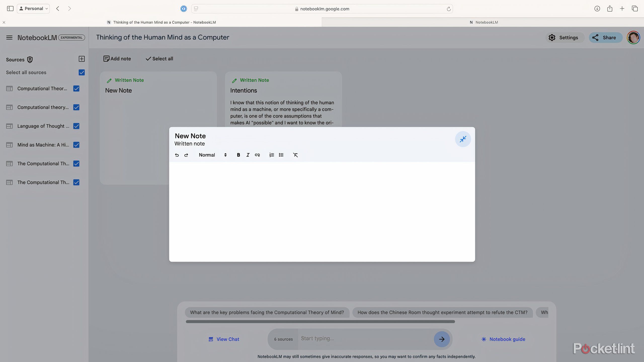The height and width of the screenshot is (362, 644).
Task: Create a bulleted list in the note
Action: [x=281, y=155]
